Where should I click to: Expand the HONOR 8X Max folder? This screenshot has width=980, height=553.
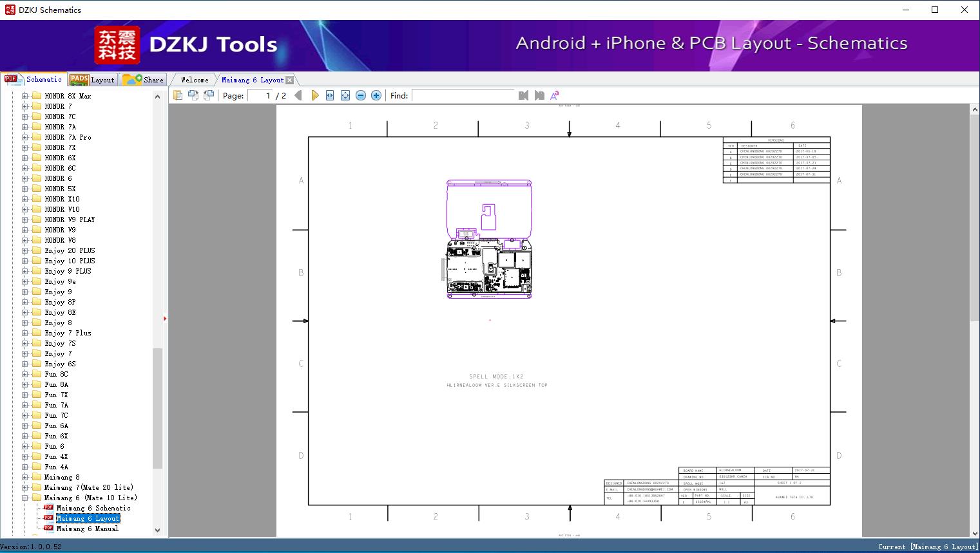pos(25,96)
